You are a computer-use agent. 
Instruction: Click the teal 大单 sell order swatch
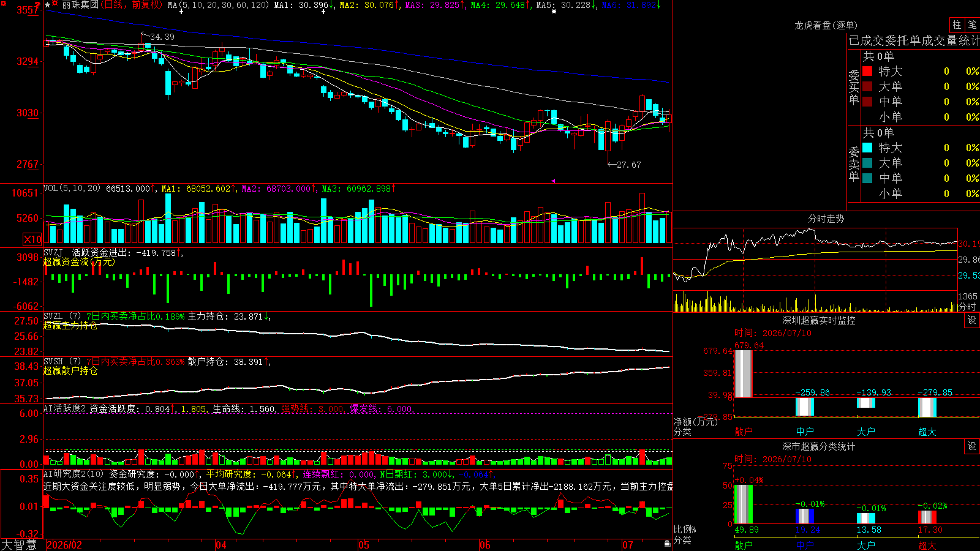tap(867, 163)
